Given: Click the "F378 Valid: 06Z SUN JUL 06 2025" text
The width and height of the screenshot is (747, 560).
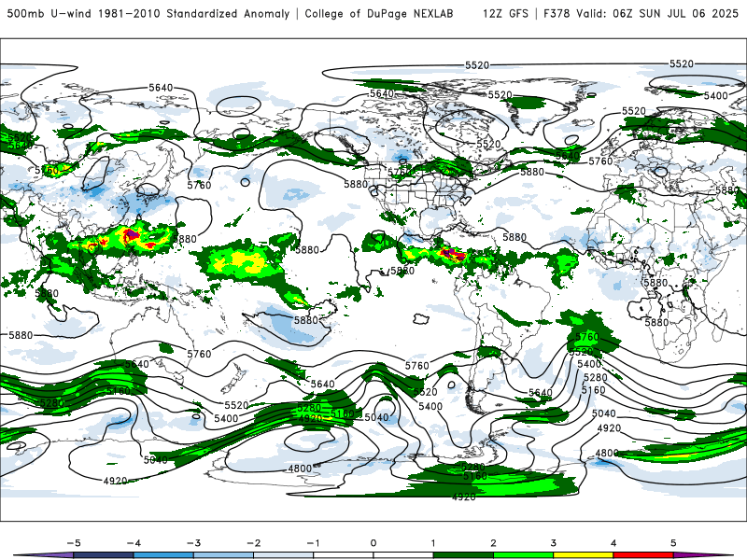Looking at the screenshot, I should 641,13.
